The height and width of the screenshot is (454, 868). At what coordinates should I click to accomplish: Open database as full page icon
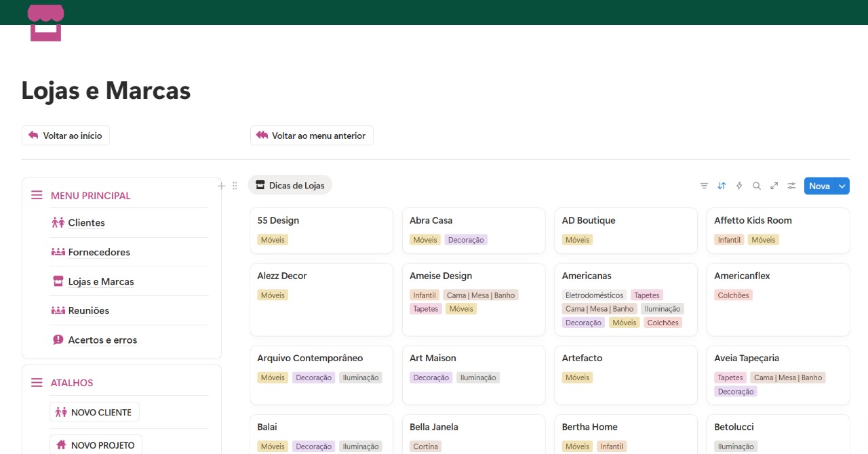[774, 186]
